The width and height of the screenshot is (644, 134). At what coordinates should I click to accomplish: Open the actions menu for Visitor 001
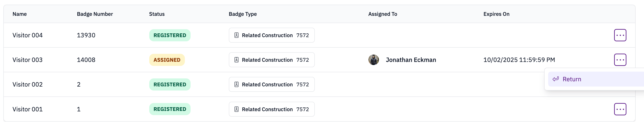tap(620, 109)
